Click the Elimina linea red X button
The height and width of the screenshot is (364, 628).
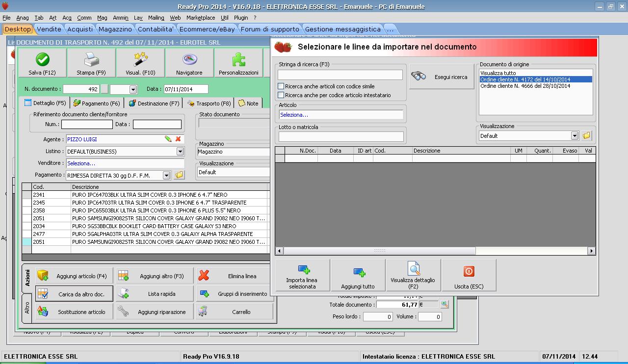235,276
